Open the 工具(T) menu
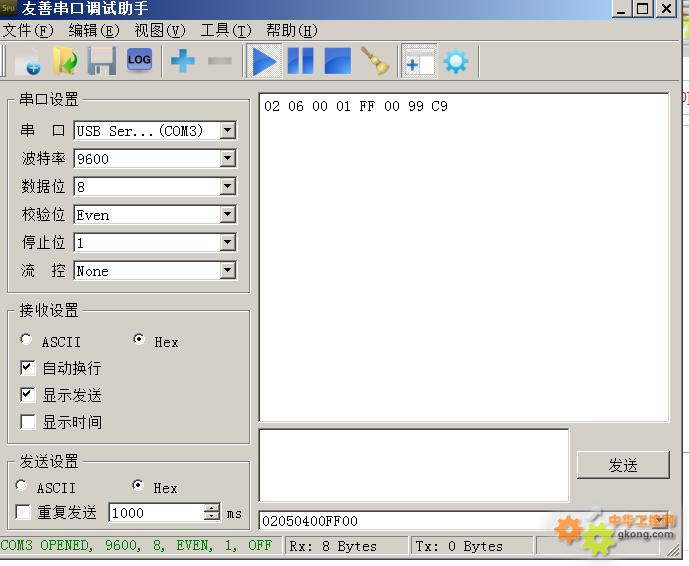689x566 pixels. click(x=226, y=30)
